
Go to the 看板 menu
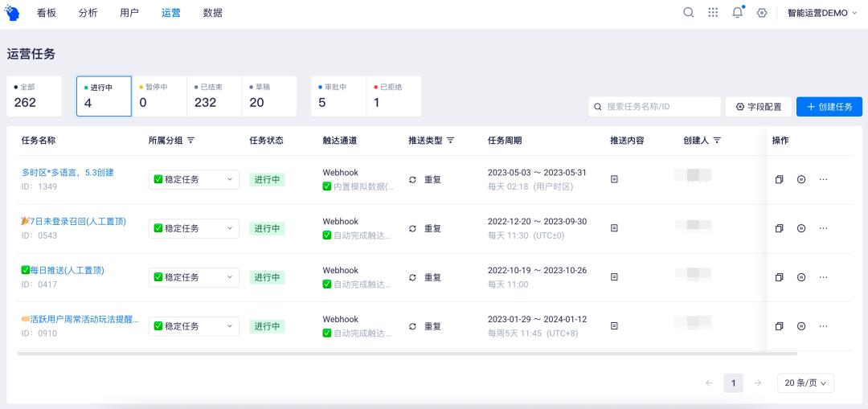(x=47, y=14)
